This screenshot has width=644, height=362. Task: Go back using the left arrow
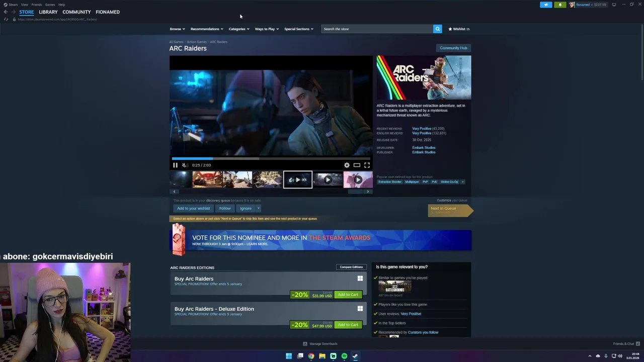click(x=6, y=12)
